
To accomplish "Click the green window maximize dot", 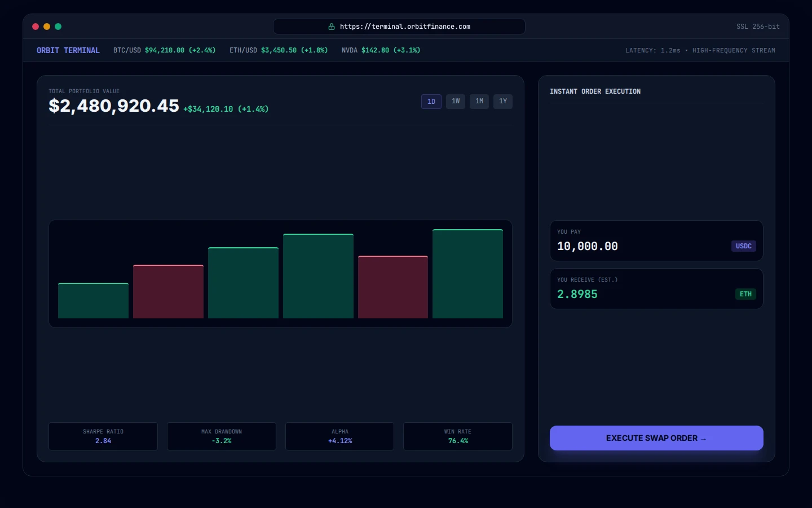I will click(58, 27).
